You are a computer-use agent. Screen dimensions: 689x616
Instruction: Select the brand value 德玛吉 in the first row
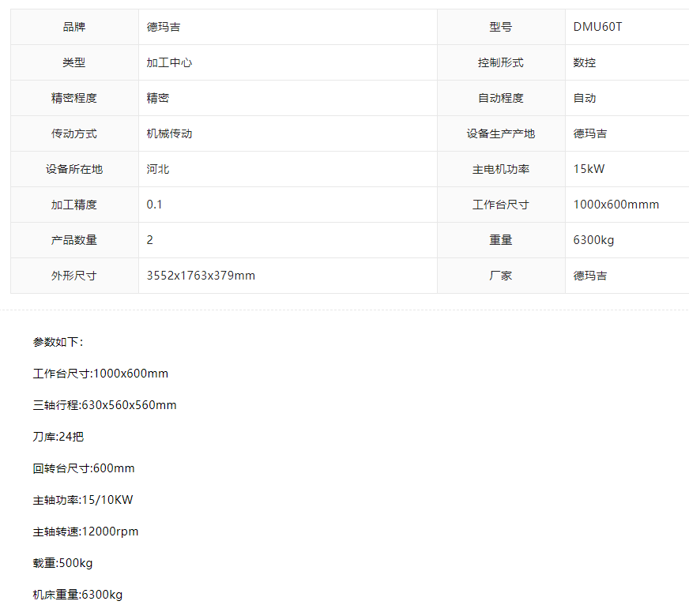(163, 27)
